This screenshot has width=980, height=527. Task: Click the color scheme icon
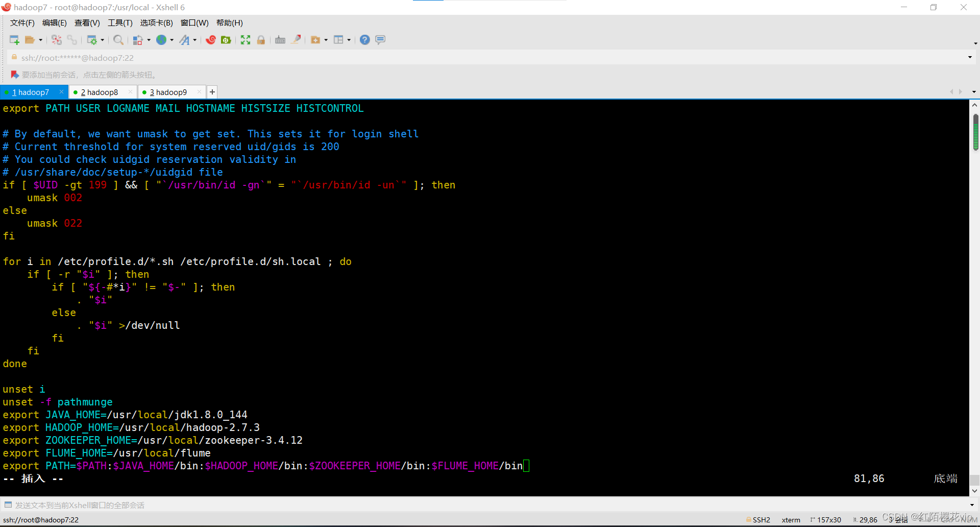[138, 40]
